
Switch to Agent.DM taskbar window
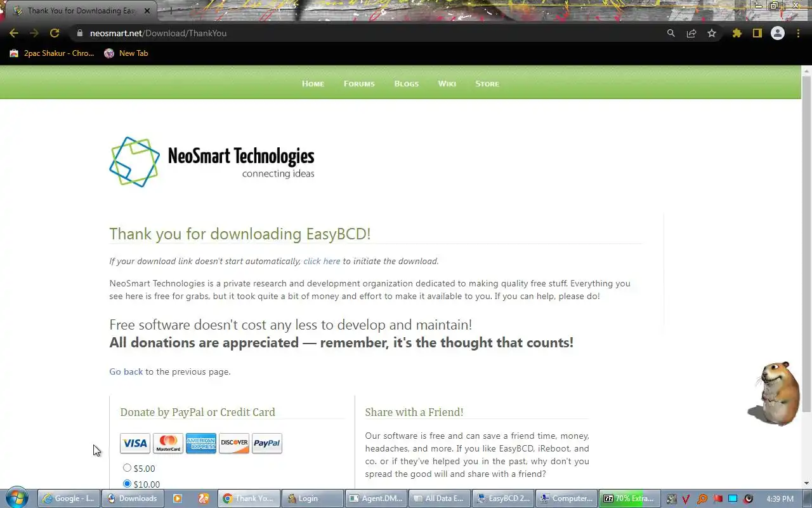[376, 498]
